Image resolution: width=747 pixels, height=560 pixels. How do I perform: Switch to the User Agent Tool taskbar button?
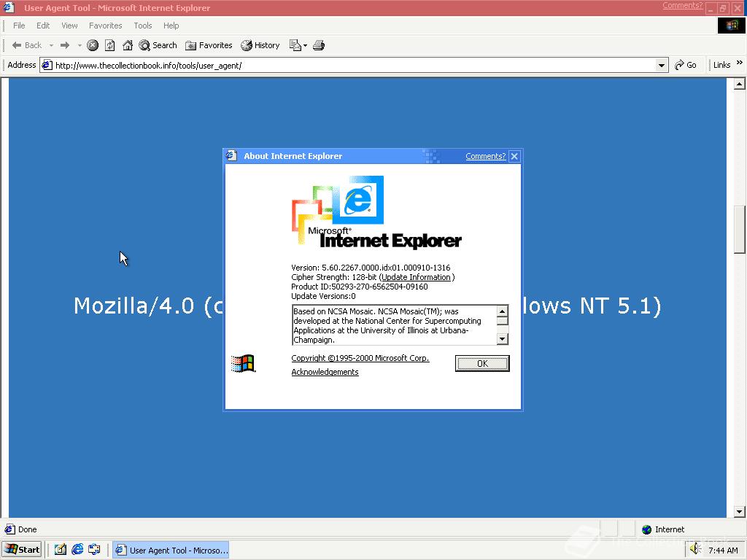(171, 550)
